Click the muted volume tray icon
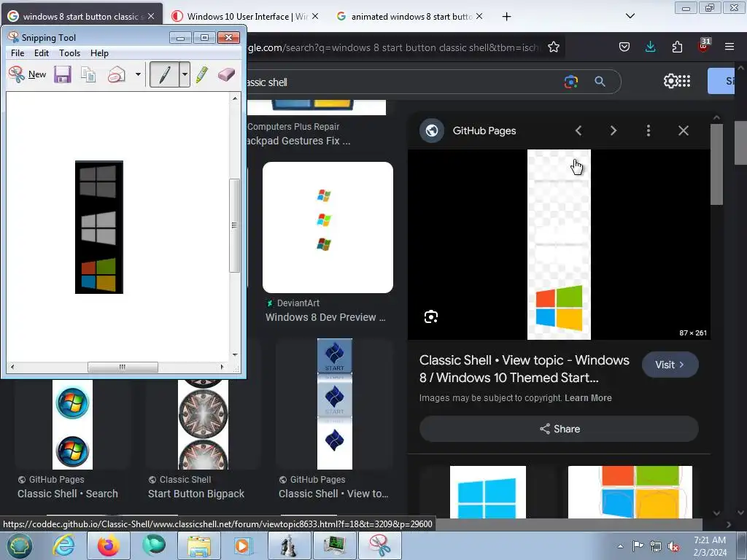This screenshot has height=560, width=747. 673,546
